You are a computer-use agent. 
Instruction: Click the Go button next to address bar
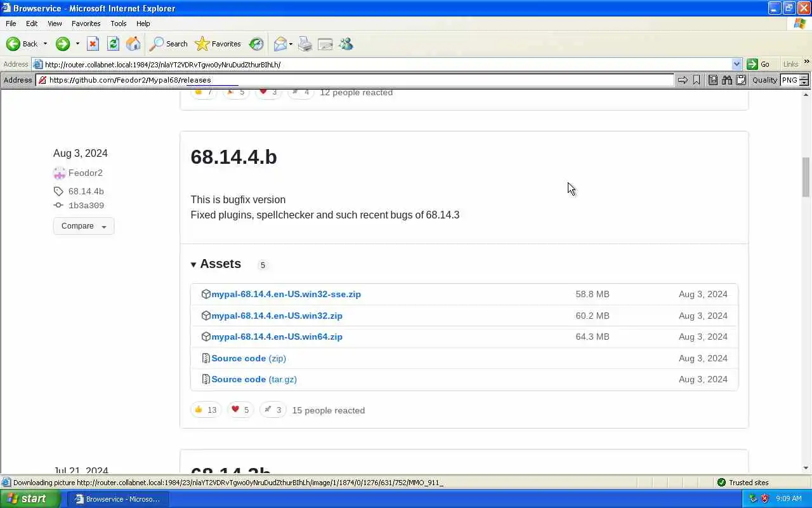759,64
